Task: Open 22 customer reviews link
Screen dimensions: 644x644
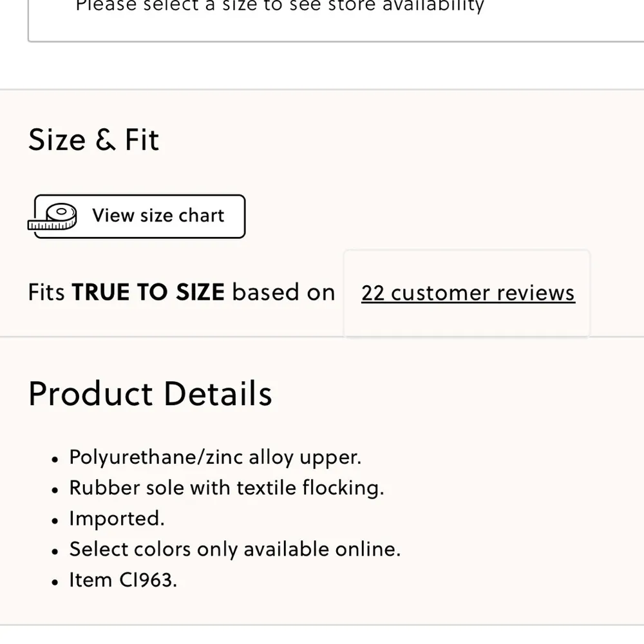Action: [468, 293]
